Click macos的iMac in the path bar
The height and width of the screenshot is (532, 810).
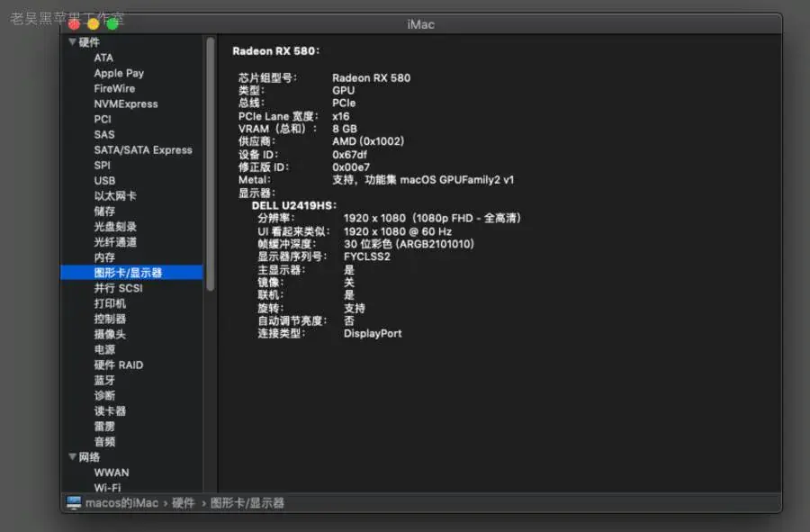pyautogui.click(x=121, y=503)
